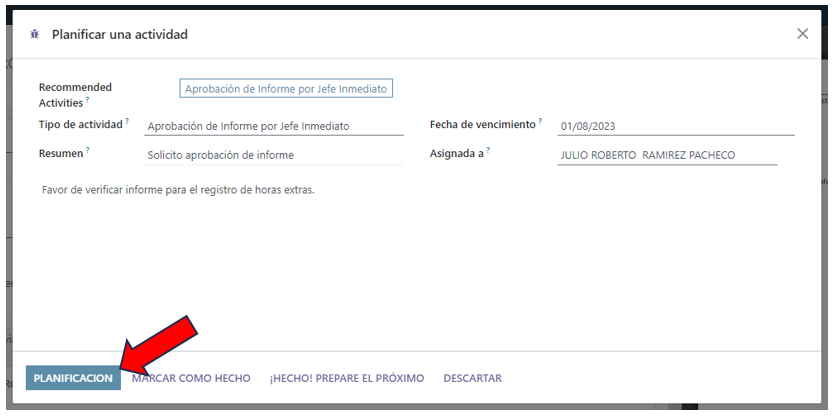The width and height of the screenshot is (836, 418).
Task: Click help mark beside Tipo de actividad
Action: pos(128,121)
